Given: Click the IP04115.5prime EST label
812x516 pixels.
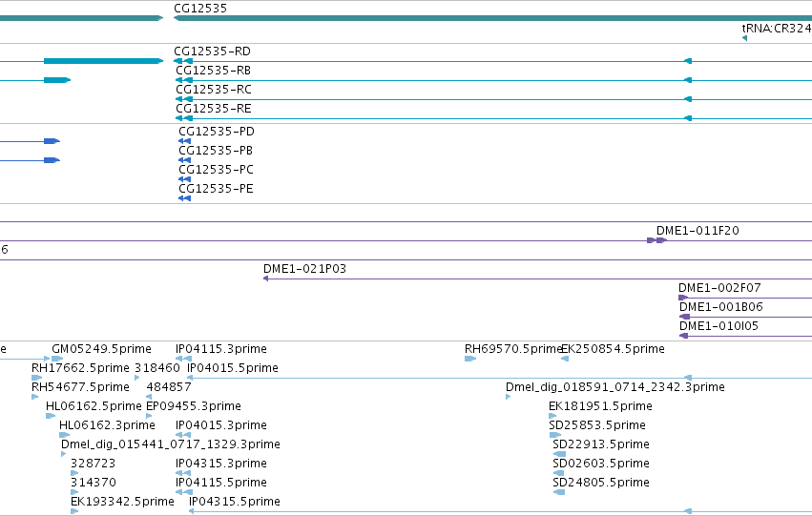Looking at the screenshot, I should 221,483.
